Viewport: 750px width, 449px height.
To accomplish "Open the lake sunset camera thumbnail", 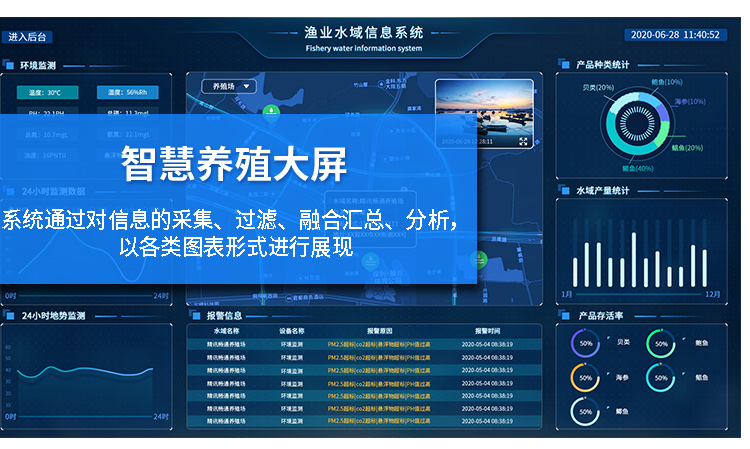I will 483,111.
